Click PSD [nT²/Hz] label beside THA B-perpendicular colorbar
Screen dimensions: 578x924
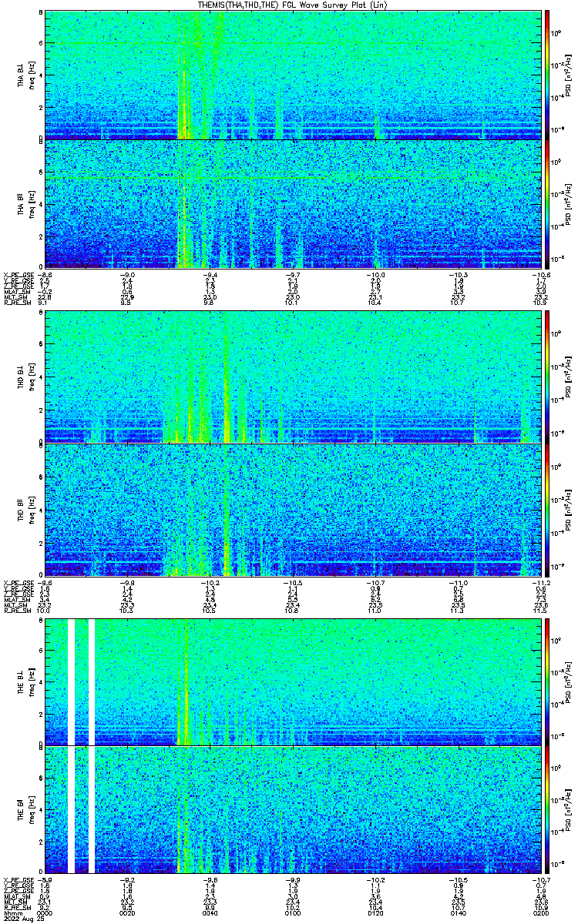[x=569, y=75]
